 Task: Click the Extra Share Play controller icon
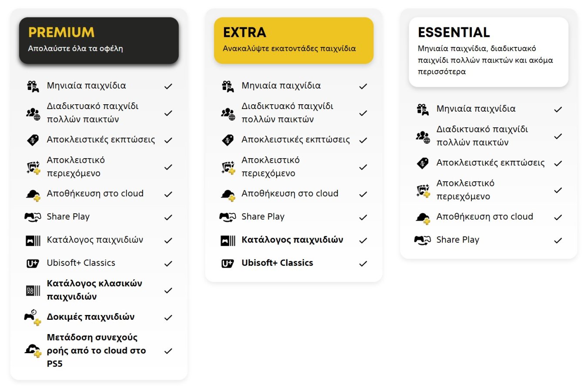tap(227, 217)
